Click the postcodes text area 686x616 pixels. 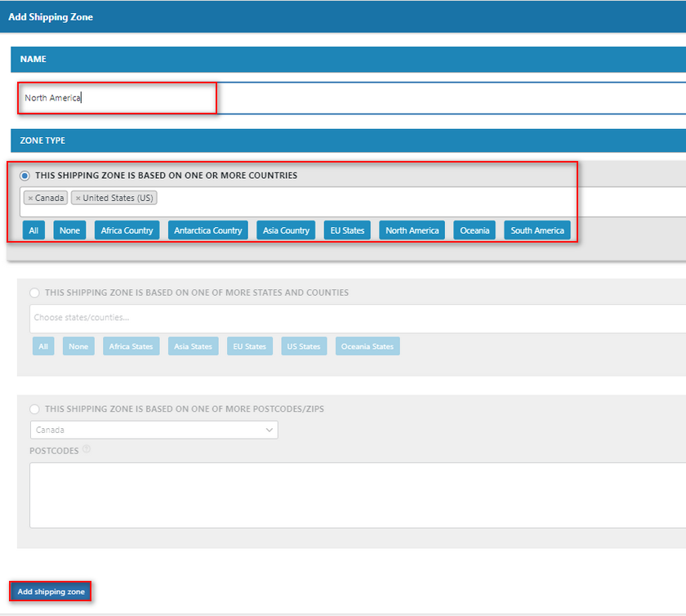[358, 495]
